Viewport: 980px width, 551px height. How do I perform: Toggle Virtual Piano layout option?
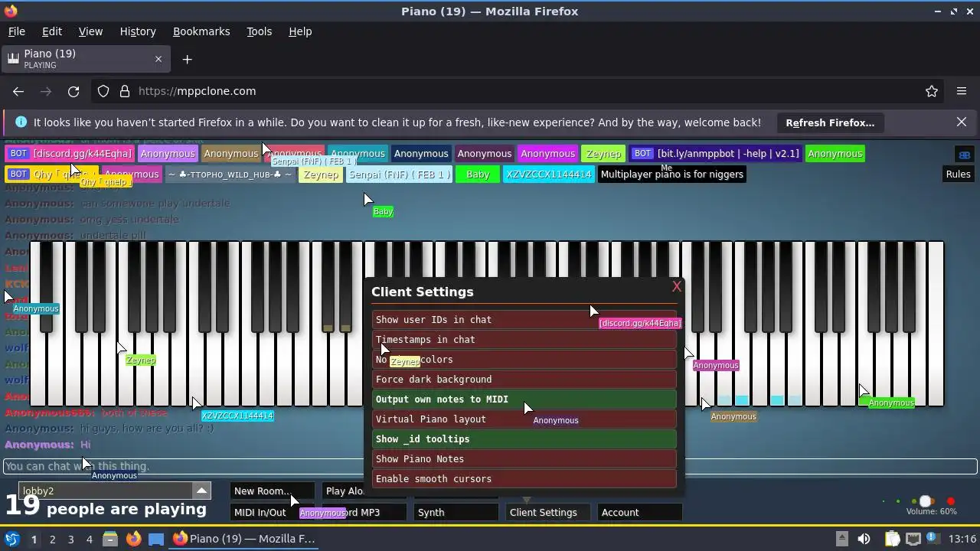coord(524,419)
